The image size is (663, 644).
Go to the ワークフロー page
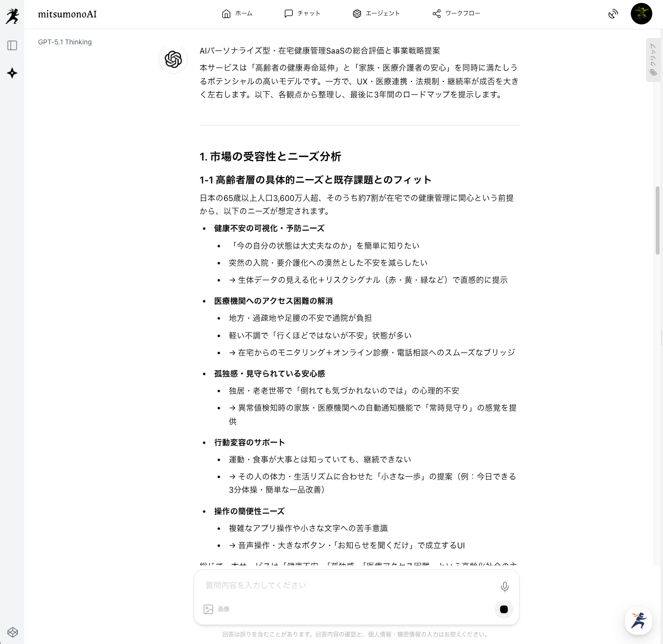[x=456, y=14]
